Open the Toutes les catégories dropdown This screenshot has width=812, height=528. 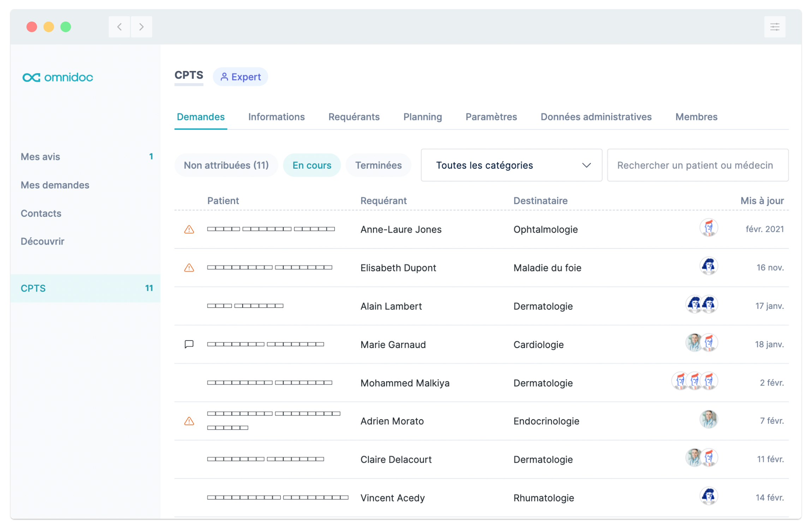(x=511, y=165)
